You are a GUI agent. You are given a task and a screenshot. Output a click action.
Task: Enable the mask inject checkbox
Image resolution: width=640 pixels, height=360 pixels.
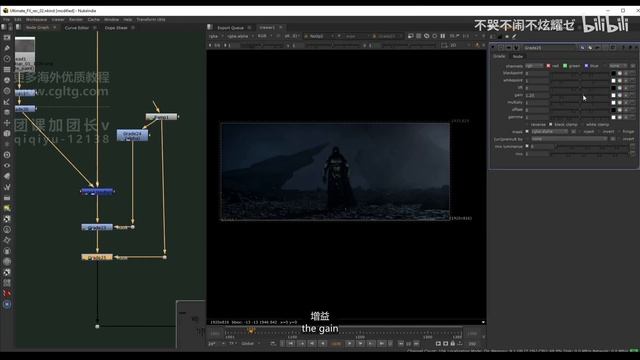coord(580,131)
